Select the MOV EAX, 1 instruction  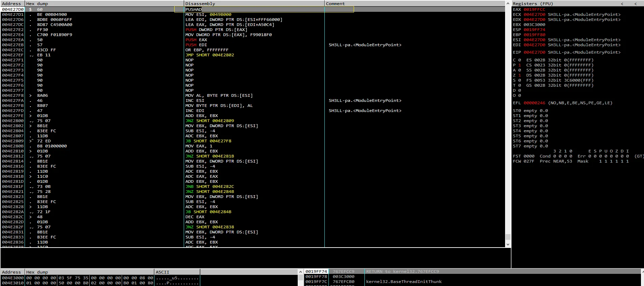click(199, 146)
